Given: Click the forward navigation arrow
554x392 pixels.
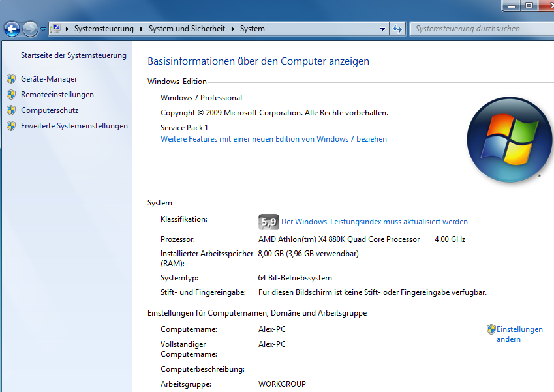Looking at the screenshot, I should 31,29.
